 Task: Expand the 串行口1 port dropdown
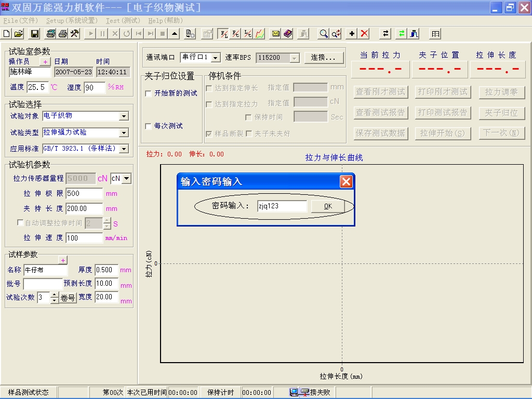coord(216,58)
